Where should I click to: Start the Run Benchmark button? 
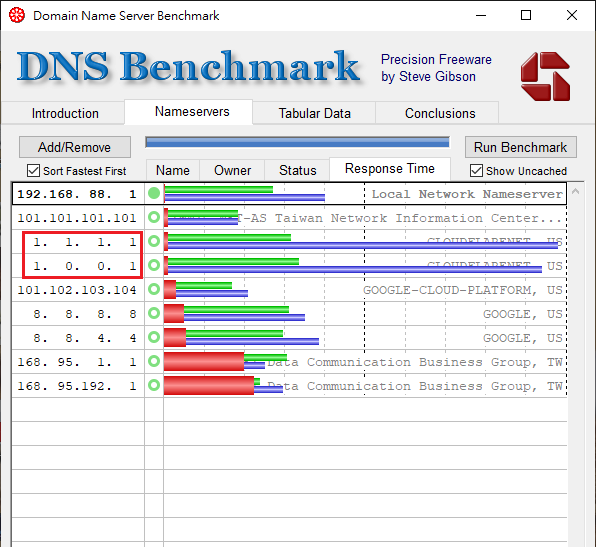click(x=520, y=147)
